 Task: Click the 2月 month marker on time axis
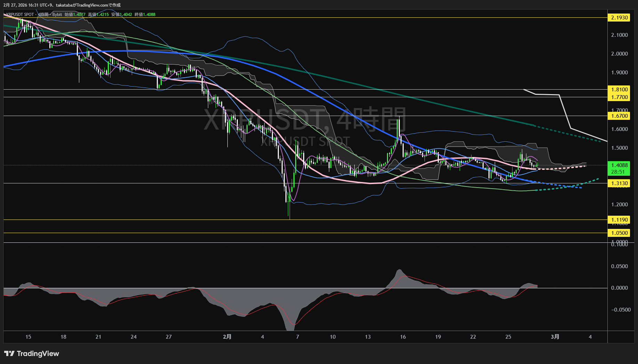[227, 337]
